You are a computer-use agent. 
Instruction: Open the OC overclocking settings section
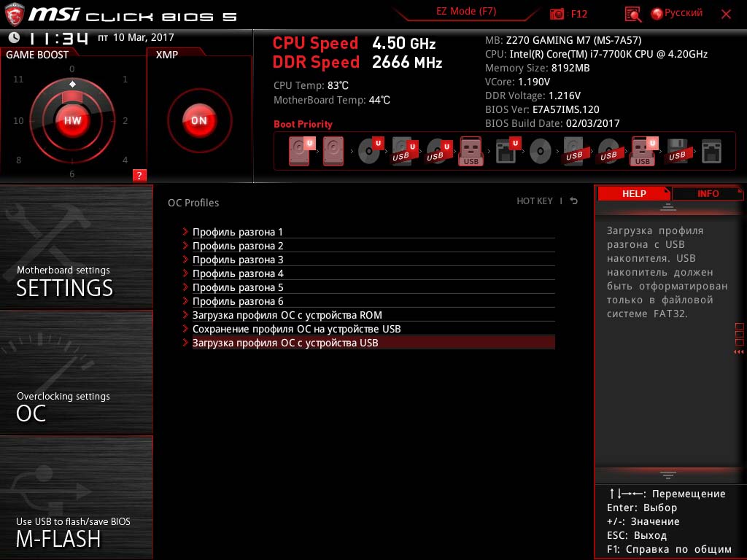tap(76, 373)
